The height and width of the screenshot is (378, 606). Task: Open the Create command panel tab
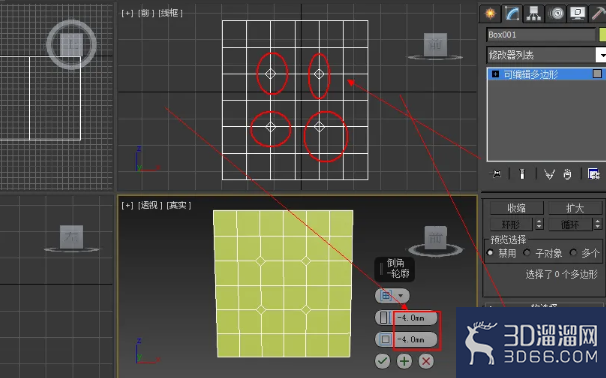tap(490, 14)
